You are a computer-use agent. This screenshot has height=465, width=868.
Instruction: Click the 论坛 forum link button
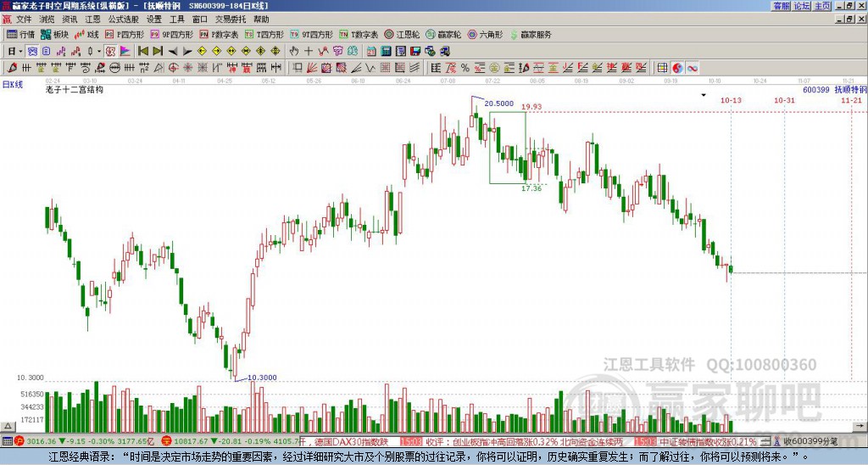pyautogui.click(x=801, y=6)
